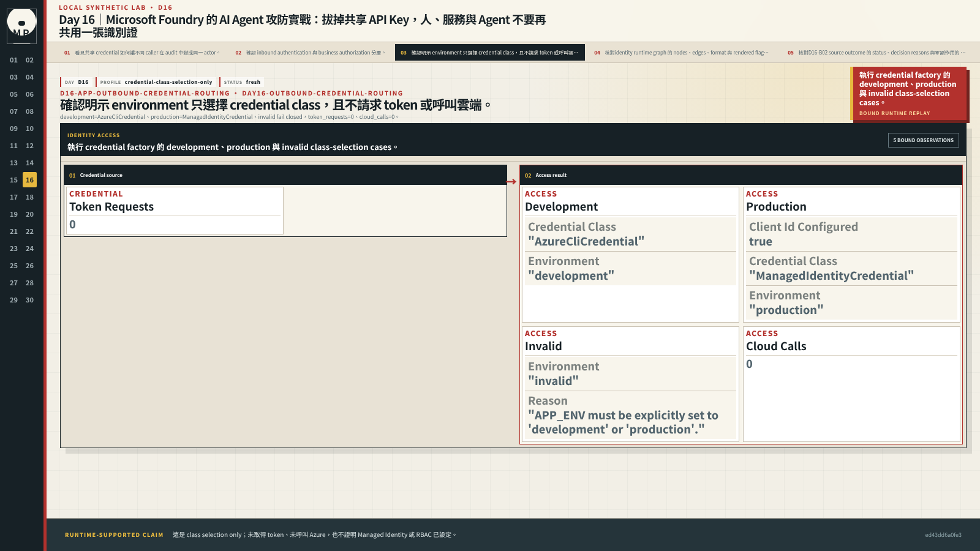Viewport: 980px width, 551px height.
Task: Click the Runtime-Supported Claim label in footer
Action: pos(114,535)
